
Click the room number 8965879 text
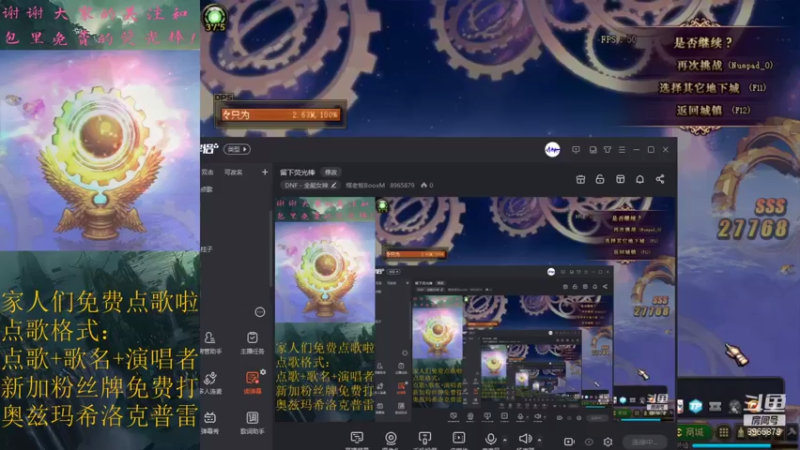pyautogui.click(x=402, y=185)
